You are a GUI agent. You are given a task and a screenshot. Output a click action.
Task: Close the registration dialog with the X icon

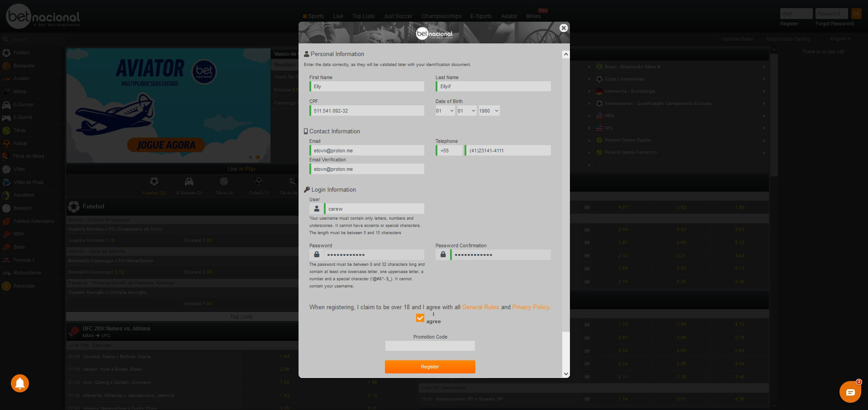[x=563, y=28]
